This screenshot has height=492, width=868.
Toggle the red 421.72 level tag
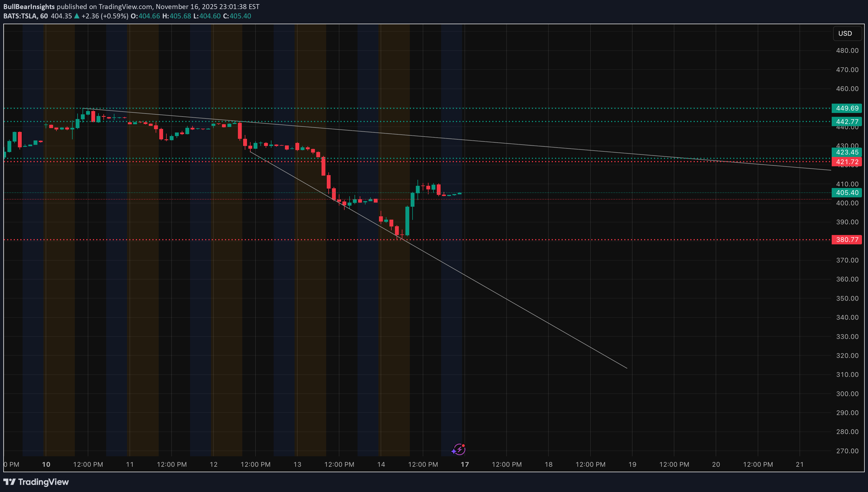(847, 162)
